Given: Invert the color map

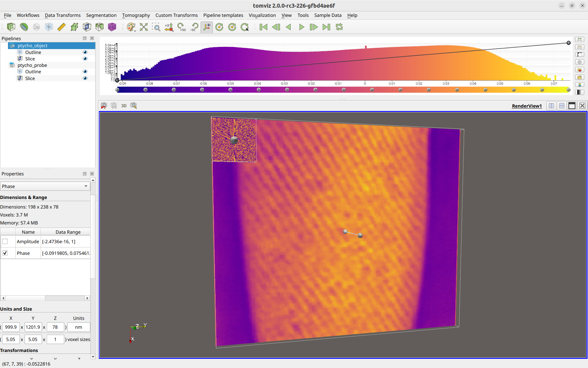Looking at the screenshot, I should [579, 55].
